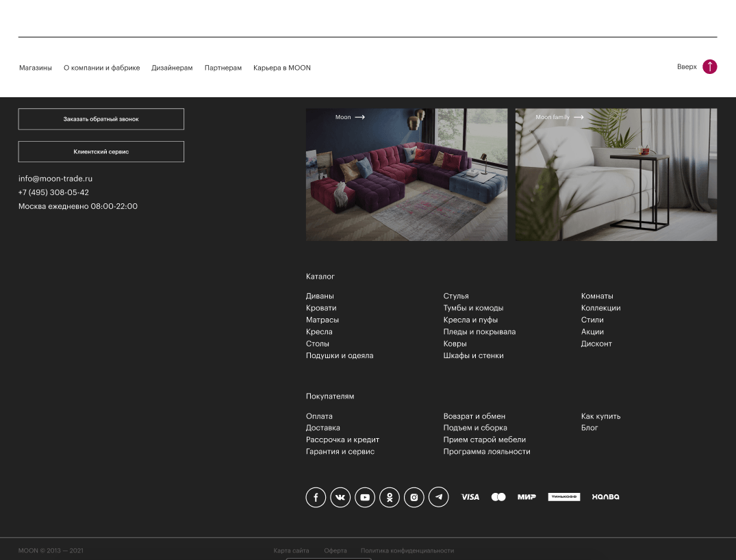
Task: Follow the Рассрочка и кредит link
Action: pyautogui.click(x=342, y=440)
